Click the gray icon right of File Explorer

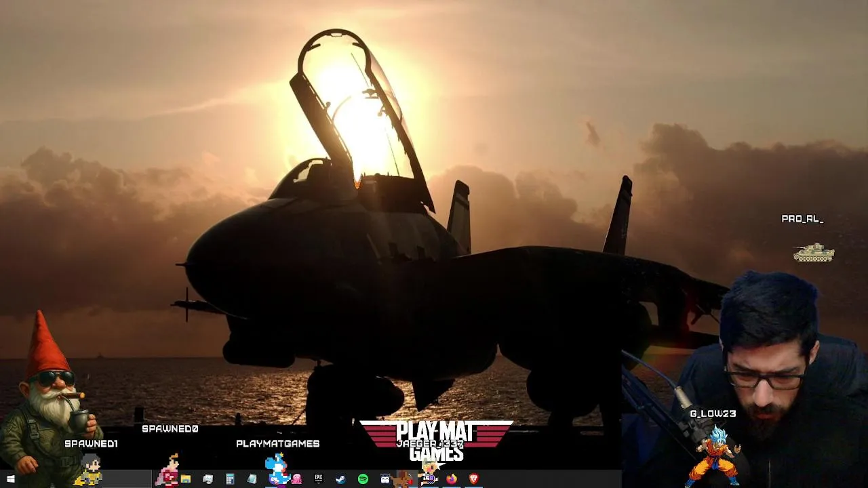point(208,479)
